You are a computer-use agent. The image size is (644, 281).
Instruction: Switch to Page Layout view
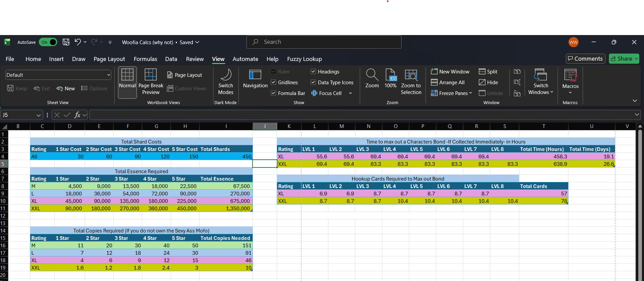tap(184, 75)
